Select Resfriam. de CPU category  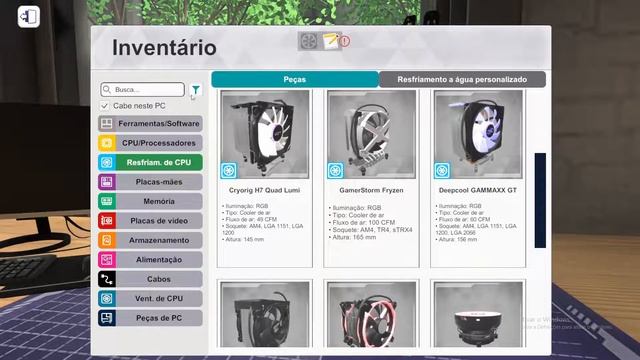pyautogui.click(x=150, y=162)
